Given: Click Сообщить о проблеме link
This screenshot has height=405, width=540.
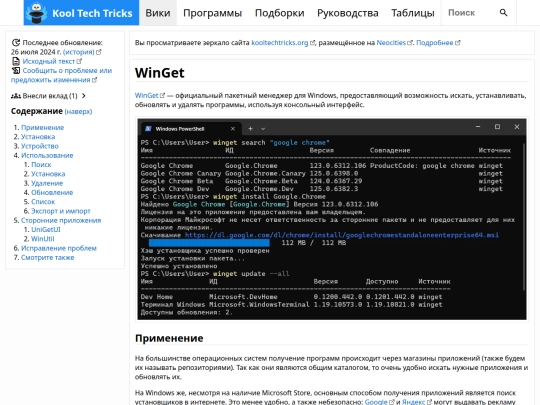Looking at the screenshot, I should tap(61, 75).
